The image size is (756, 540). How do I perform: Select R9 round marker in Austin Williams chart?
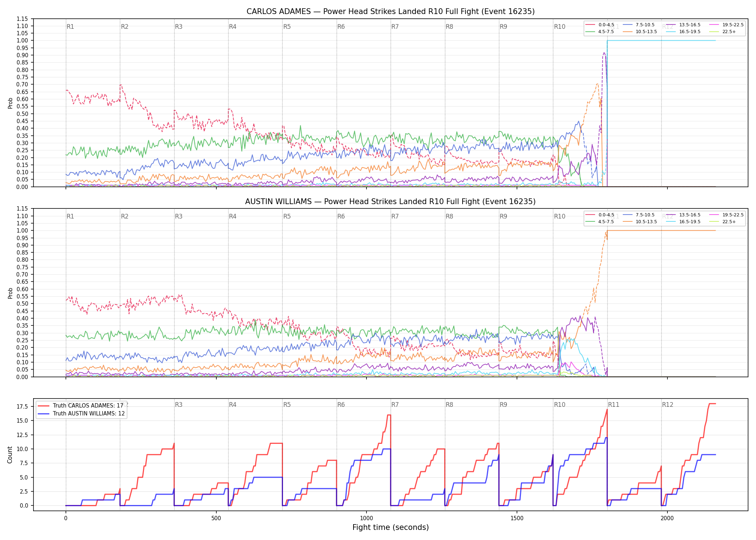point(503,216)
